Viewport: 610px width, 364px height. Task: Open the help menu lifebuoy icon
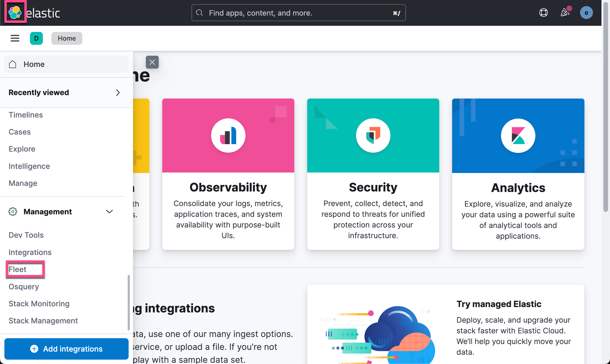coord(543,13)
